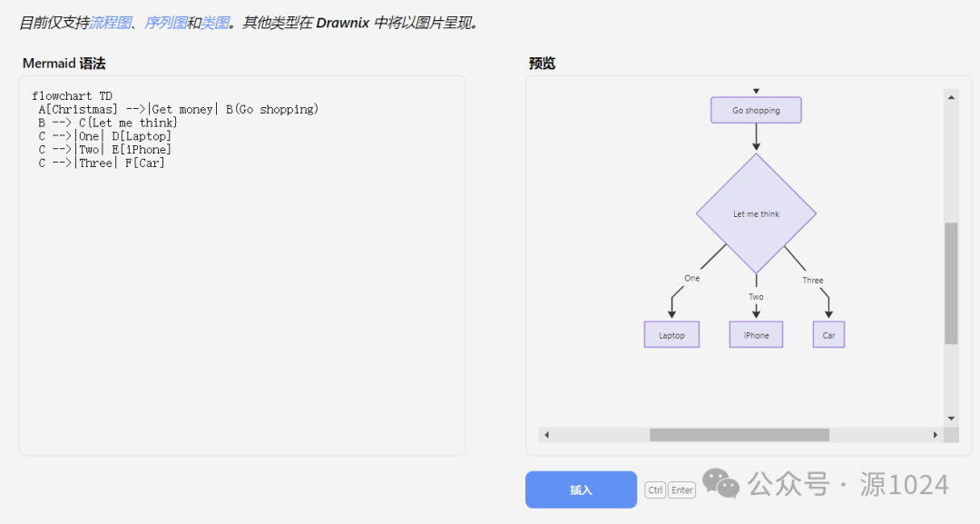Image resolution: width=980 pixels, height=524 pixels.
Task: Select the Let me think decision diamond
Action: click(x=756, y=214)
